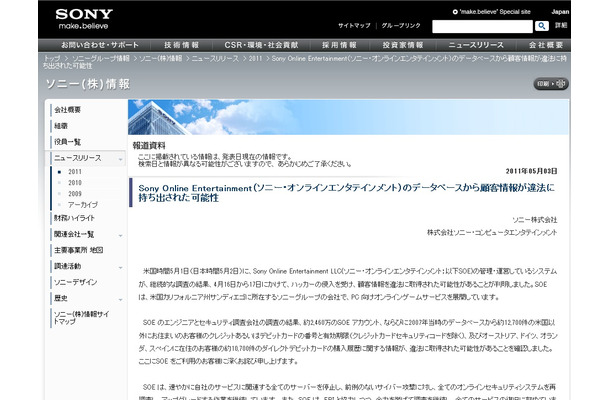The height and width of the screenshot is (400, 610).
Task: Click the print (印刷) button
Action: [550, 84]
